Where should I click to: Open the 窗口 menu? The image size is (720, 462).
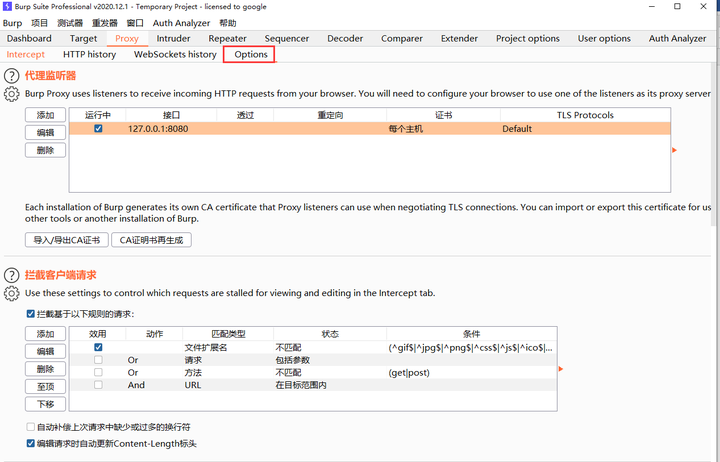(135, 23)
